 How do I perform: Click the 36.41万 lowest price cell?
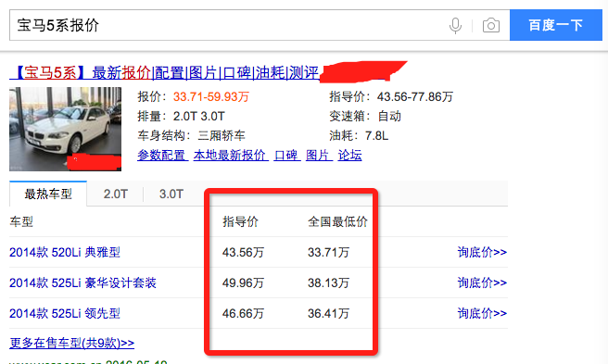coord(328,313)
